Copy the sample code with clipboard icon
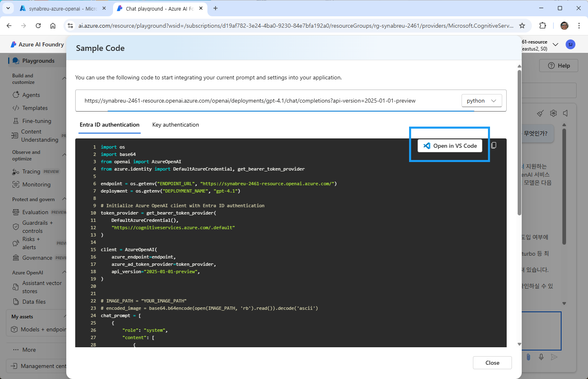Image resolution: width=588 pixels, height=379 pixels. tap(494, 145)
